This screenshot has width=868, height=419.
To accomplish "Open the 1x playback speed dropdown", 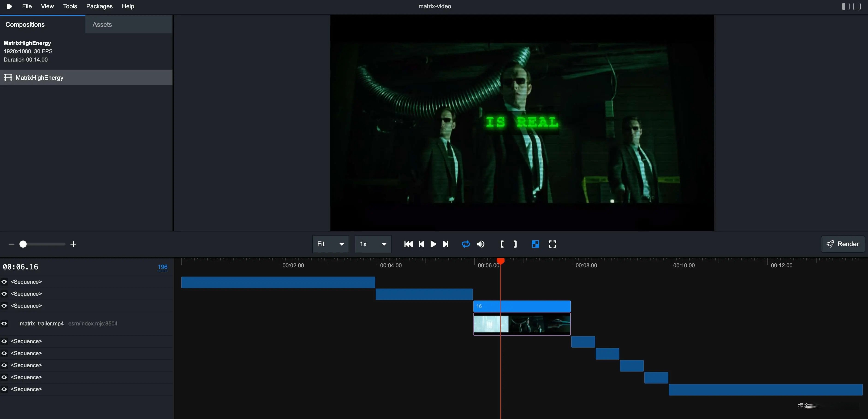I will pos(373,244).
